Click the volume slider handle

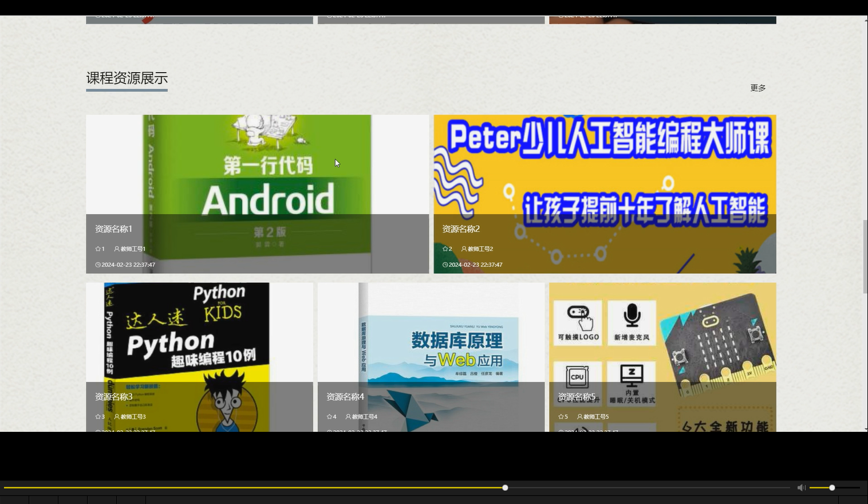(832, 487)
